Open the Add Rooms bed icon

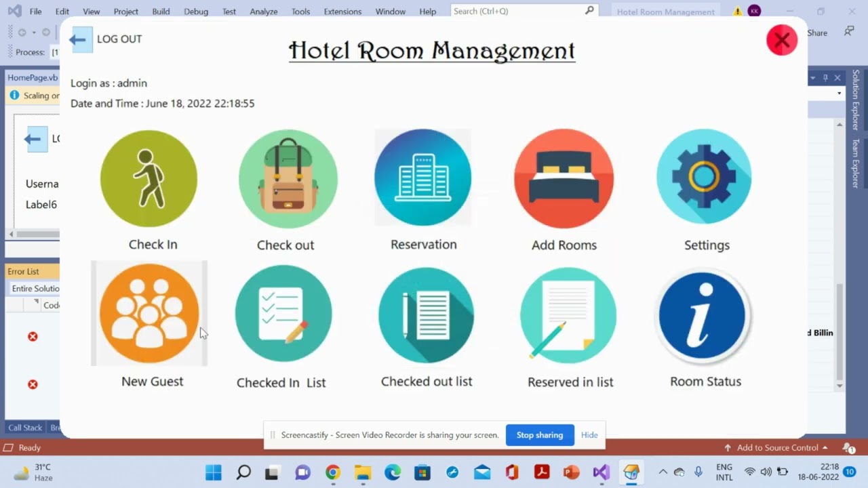pos(564,179)
